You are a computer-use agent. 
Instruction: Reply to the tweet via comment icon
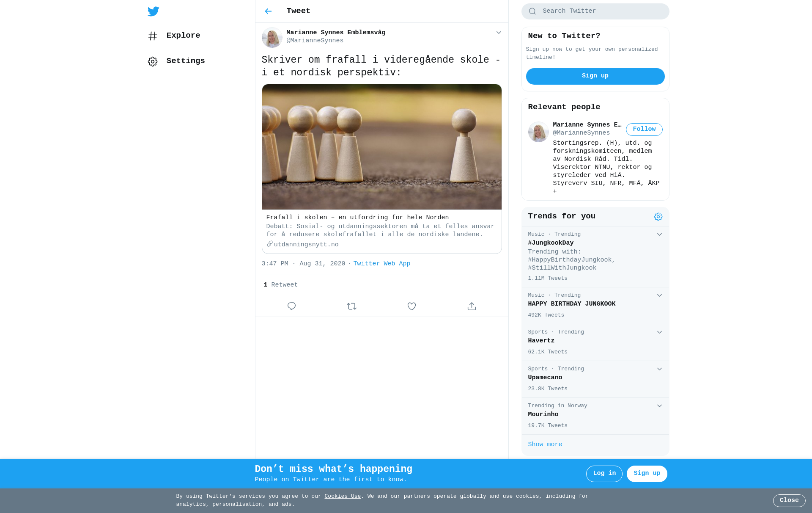tap(291, 306)
